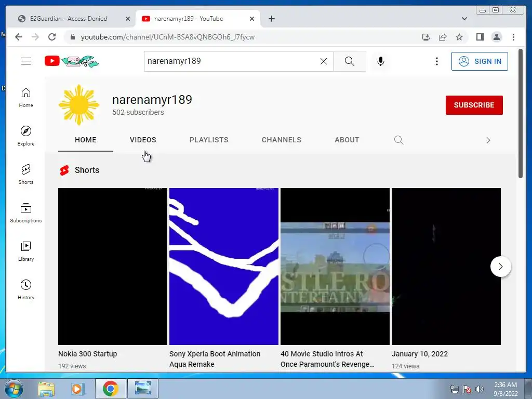Viewport: 532px width, 399px height.
Task: Open Shorts in the sidebar
Action: click(26, 175)
